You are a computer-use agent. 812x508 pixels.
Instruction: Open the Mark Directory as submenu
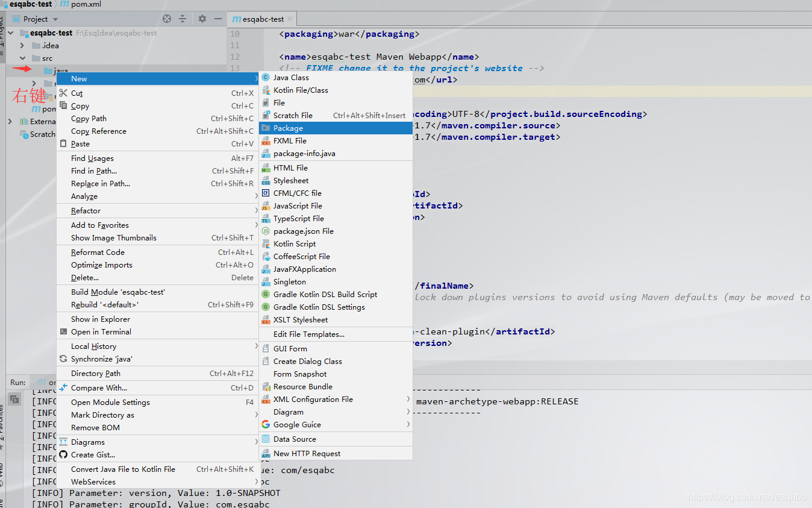tap(157, 415)
